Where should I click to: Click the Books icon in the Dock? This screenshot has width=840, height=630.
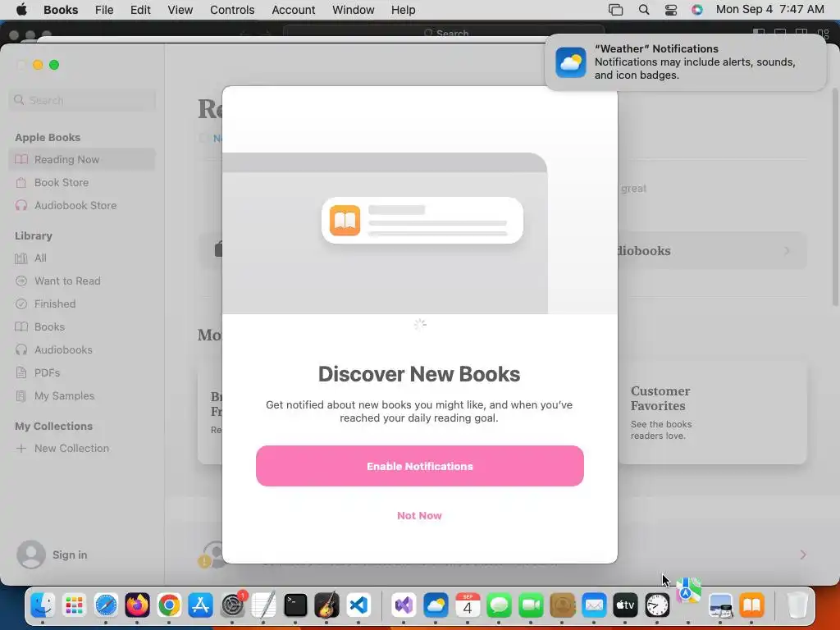(x=752, y=605)
